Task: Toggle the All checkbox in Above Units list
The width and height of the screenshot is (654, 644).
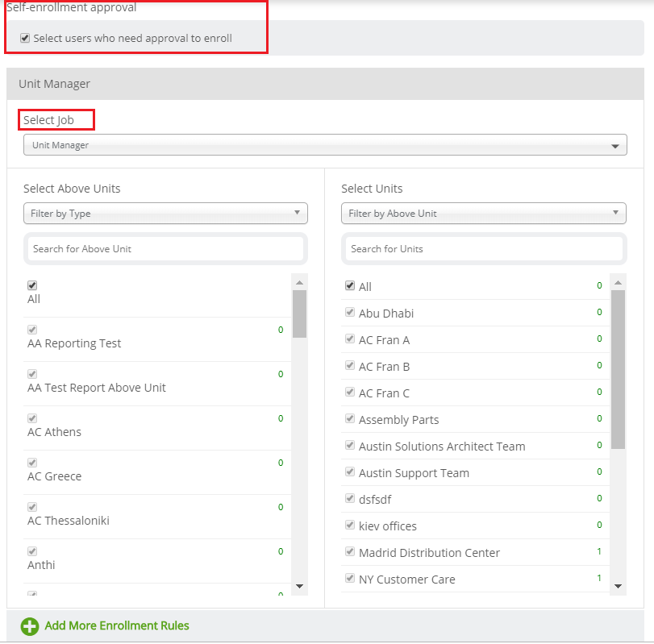Action: coord(32,285)
